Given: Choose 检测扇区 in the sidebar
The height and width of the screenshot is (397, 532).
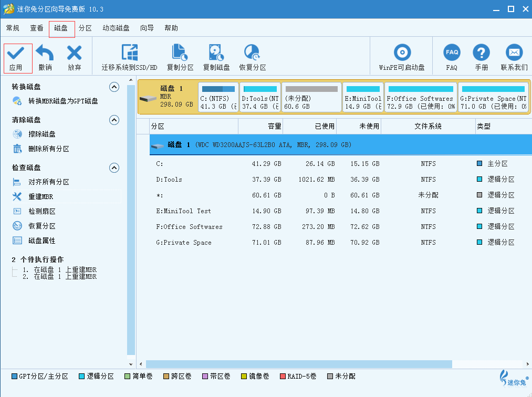Looking at the screenshot, I should [41, 211].
